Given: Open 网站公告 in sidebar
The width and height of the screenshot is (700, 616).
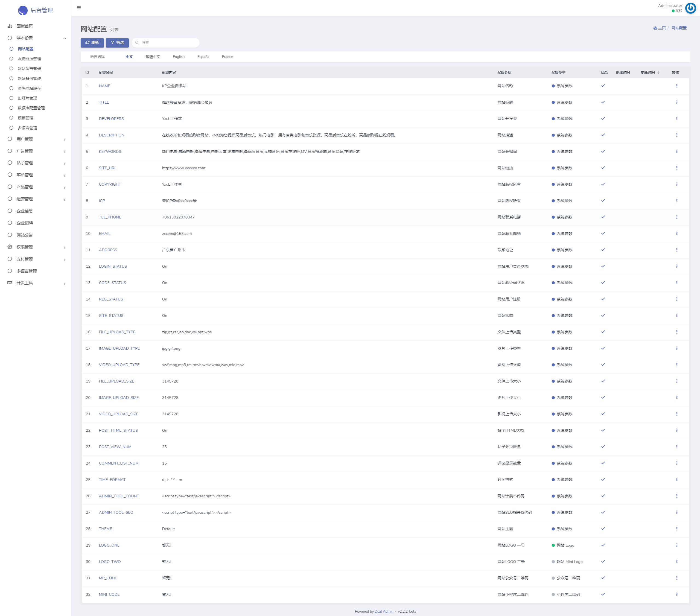Looking at the screenshot, I should 25,235.
